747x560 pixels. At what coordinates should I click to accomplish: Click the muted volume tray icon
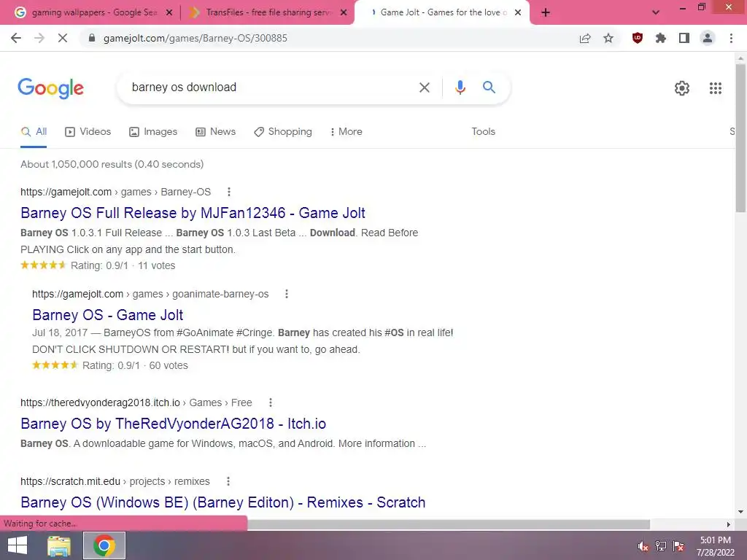pyautogui.click(x=643, y=546)
